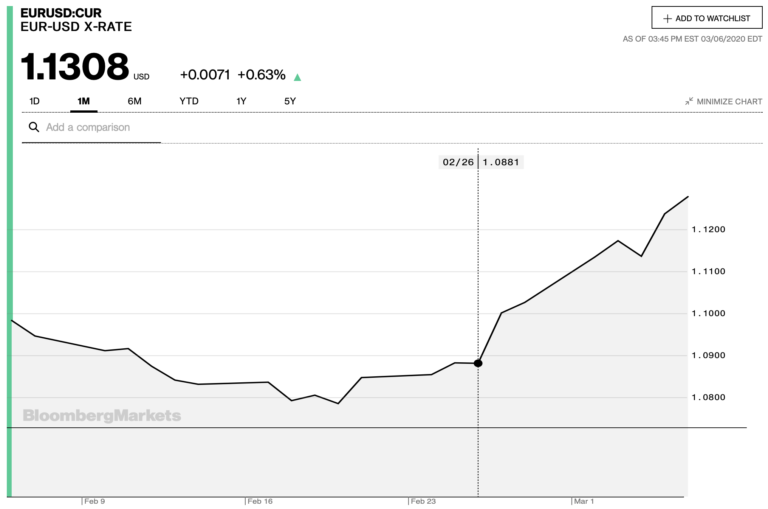Click the minimize chart arrows icon
The image size is (768, 509).
coord(689,101)
